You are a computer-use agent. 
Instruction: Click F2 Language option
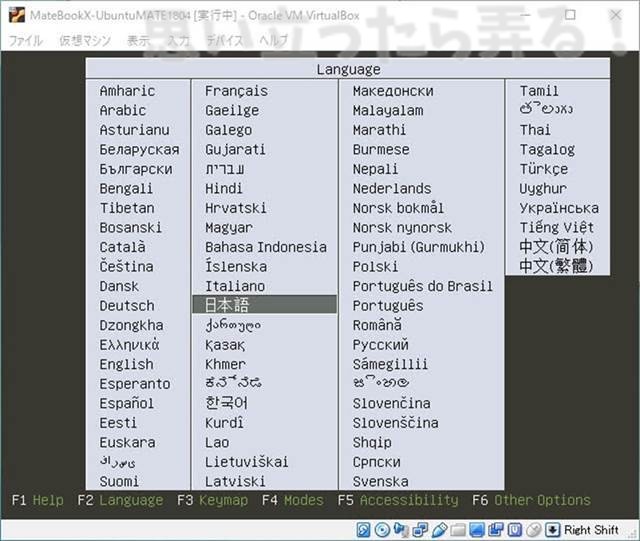pyautogui.click(x=120, y=500)
